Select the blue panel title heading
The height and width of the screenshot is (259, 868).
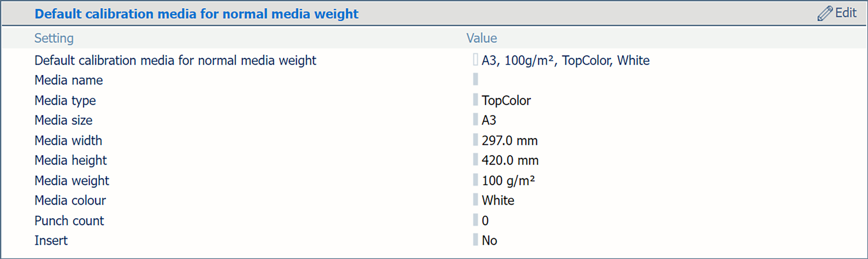[x=196, y=14]
